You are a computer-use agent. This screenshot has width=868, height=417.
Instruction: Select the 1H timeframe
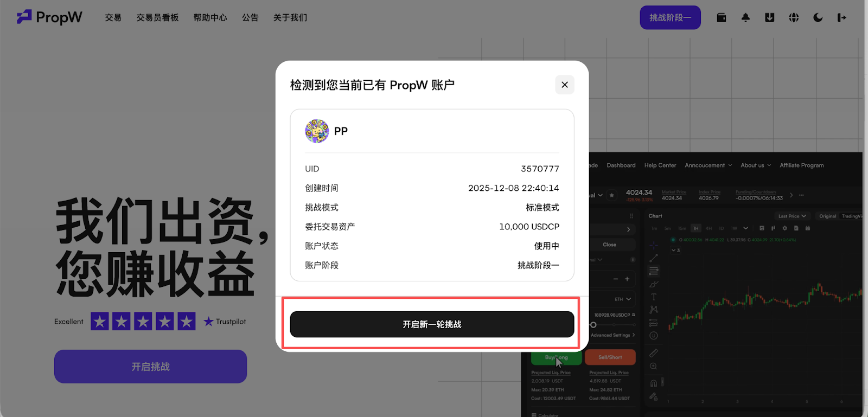[695, 228]
